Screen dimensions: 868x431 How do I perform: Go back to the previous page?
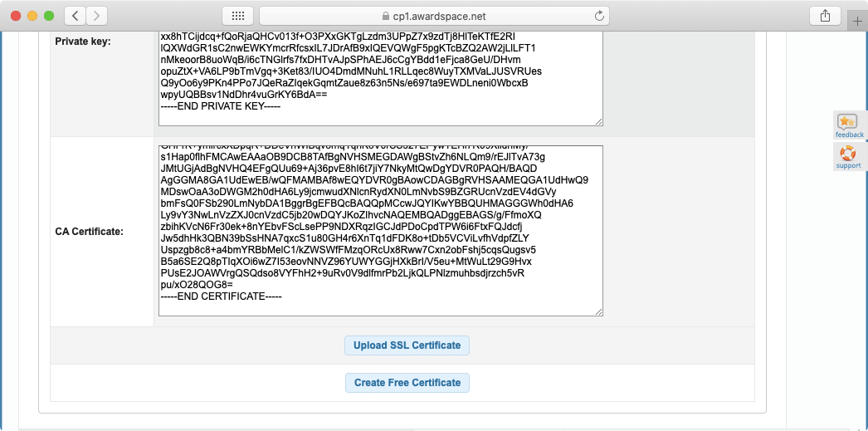pyautogui.click(x=75, y=16)
